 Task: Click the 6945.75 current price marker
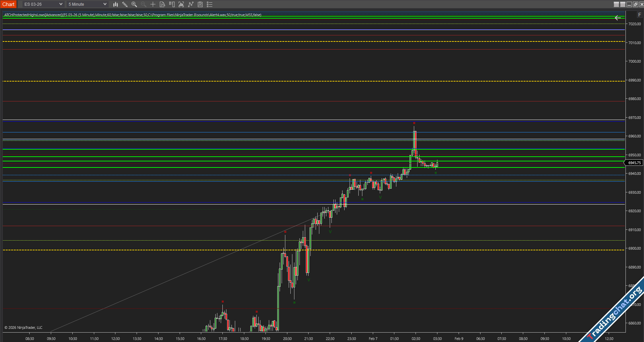click(634, 163)
